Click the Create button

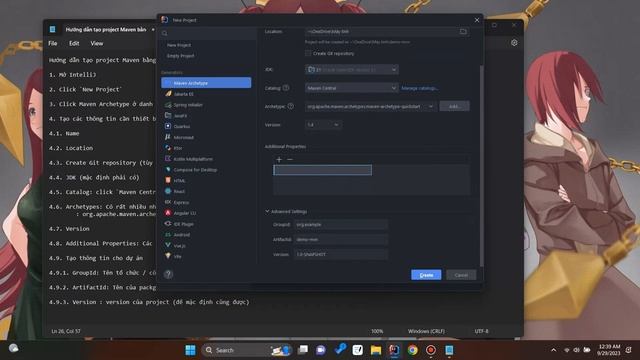point(426,275)
